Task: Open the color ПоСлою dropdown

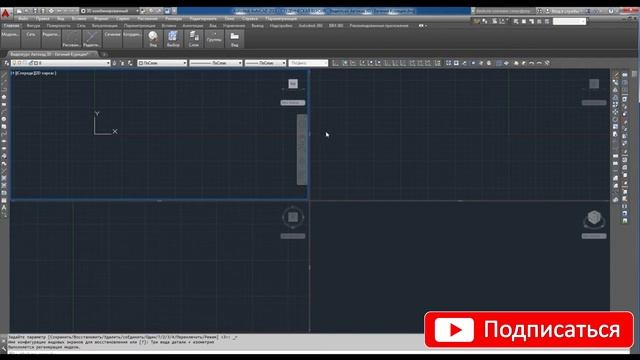Action: [x=162, y=63]
